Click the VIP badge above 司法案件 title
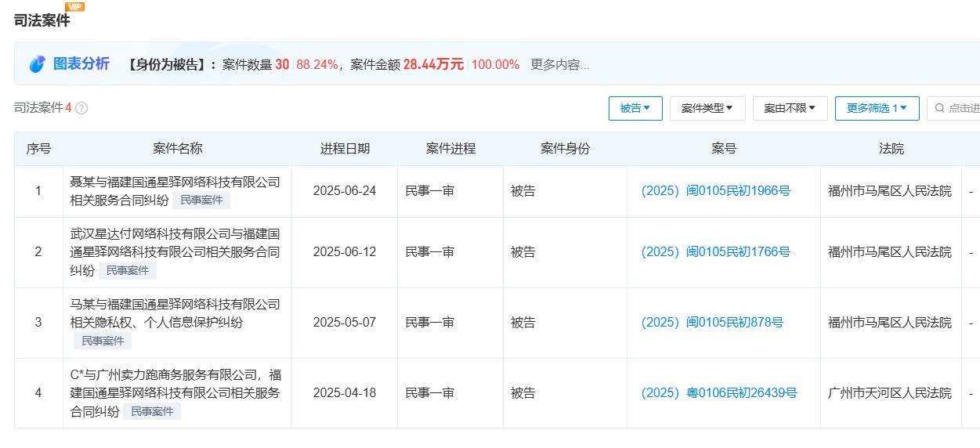The width and height of the screenshot is (980, 448). tap(74, 6)
